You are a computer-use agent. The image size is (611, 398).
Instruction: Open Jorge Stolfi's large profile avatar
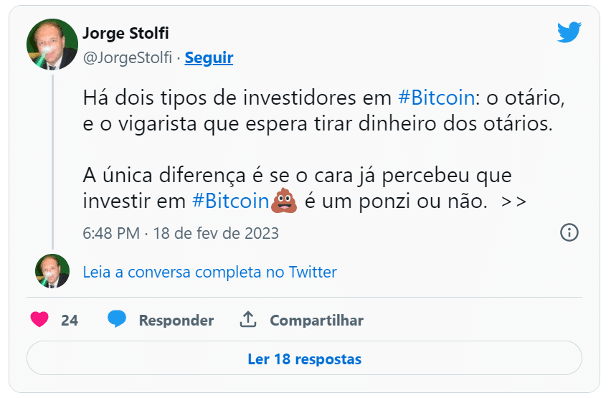52,44
